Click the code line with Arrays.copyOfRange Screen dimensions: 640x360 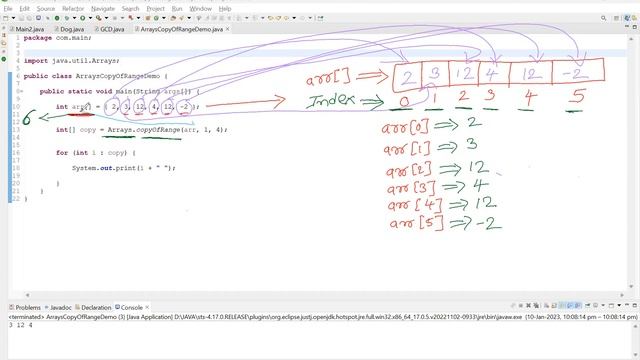point(142,130)
